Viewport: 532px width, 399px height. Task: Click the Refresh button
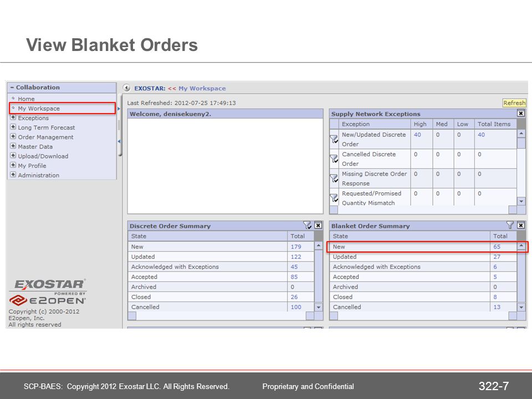[x=514, y=103]
